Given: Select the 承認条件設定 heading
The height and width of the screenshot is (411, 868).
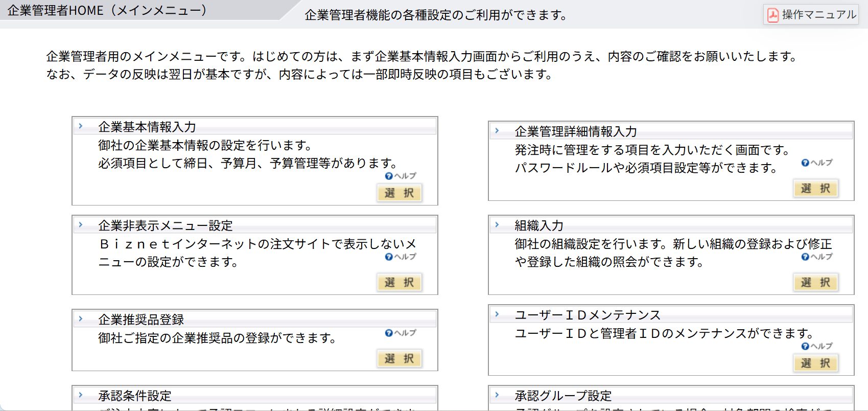Looking at the screenshot, I should click(135, 396).
